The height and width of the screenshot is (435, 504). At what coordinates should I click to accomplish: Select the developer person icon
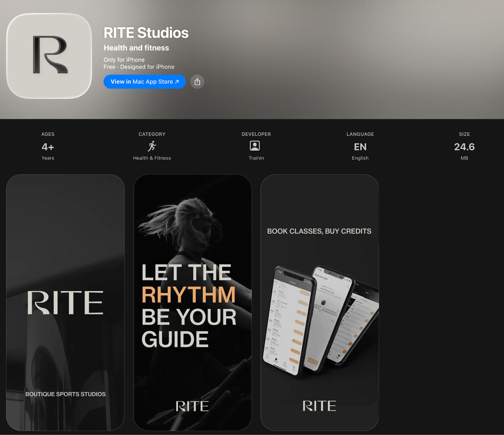click(255, 146)
